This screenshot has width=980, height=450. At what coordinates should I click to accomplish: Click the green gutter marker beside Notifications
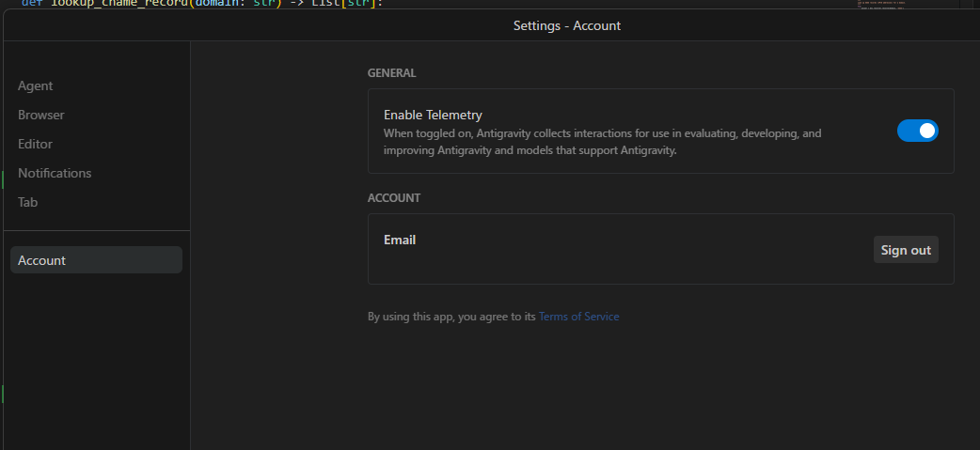click(x=2, y=178)
